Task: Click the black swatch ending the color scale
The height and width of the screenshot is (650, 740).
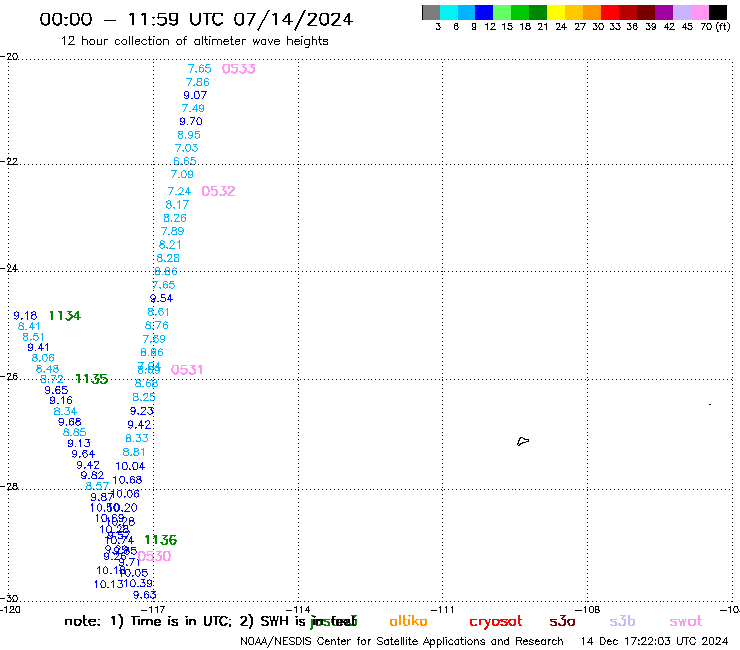Action: (x=717, y=12)
